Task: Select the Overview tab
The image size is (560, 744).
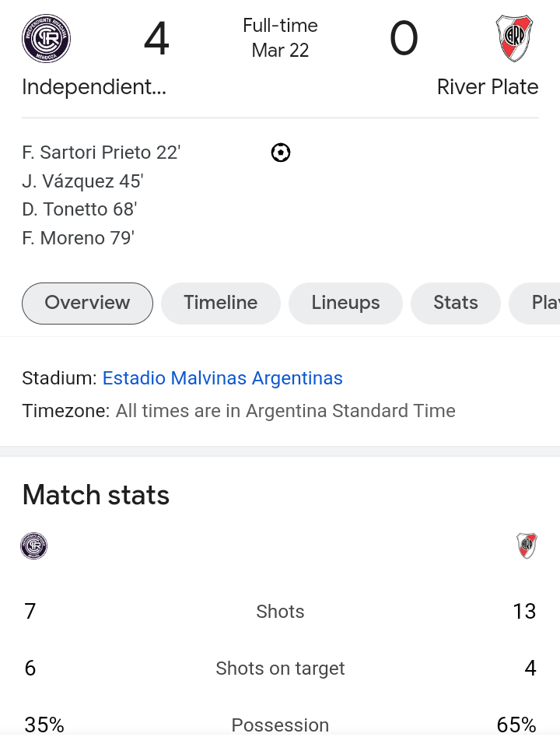Action: 87,303
